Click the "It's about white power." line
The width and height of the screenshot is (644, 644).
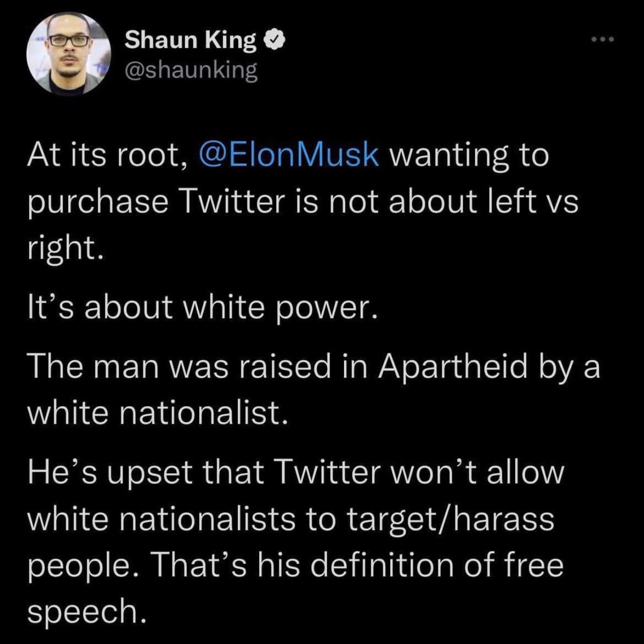(x=199, y=306)
